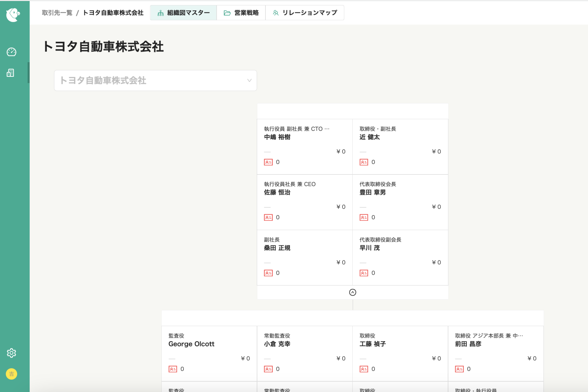Open the card for 中嶋 裕樹
Screen dimensions: 588x392
305,147
